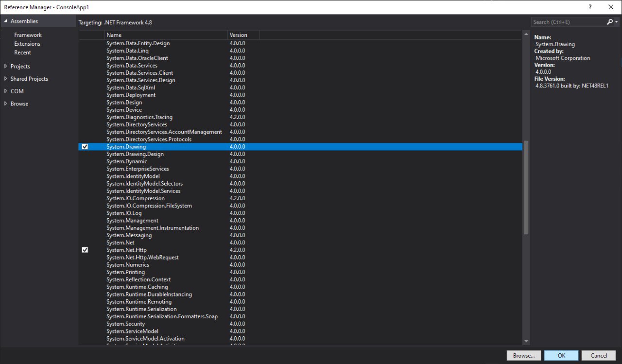Select System.Data.OracleClient row

click(x=300, y=58)
